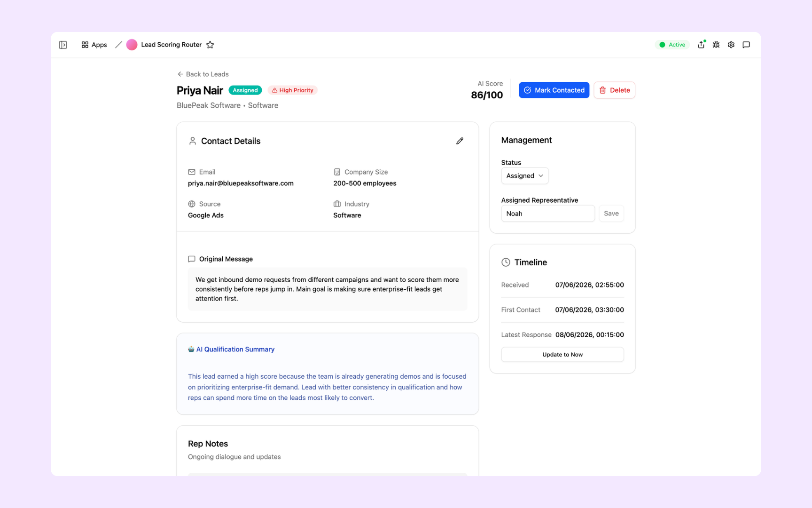Toggle the sidebar panel icon
Screen dimensions: 812x508
pos(63,45)
